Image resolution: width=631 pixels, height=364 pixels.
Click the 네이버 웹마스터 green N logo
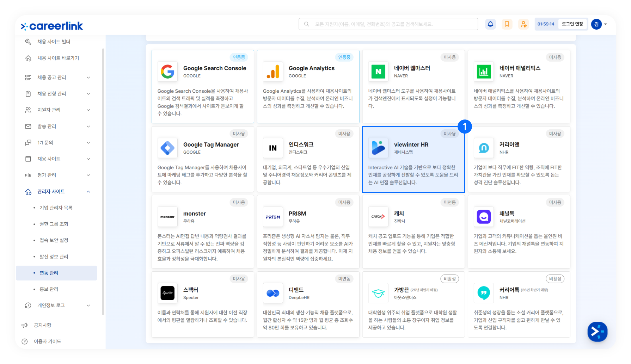[x=378, y=72]
